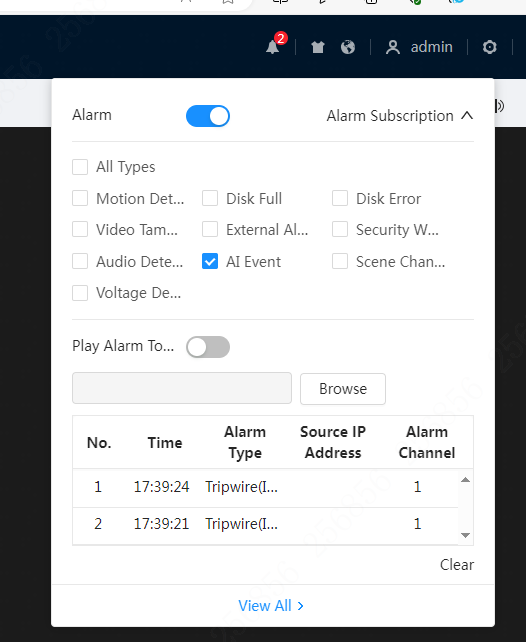The width and height of the screenshot is (526, 642).
Task: Select alarm row with time 17:39:24
Action: pyautogui.click(x=265, y=488)
